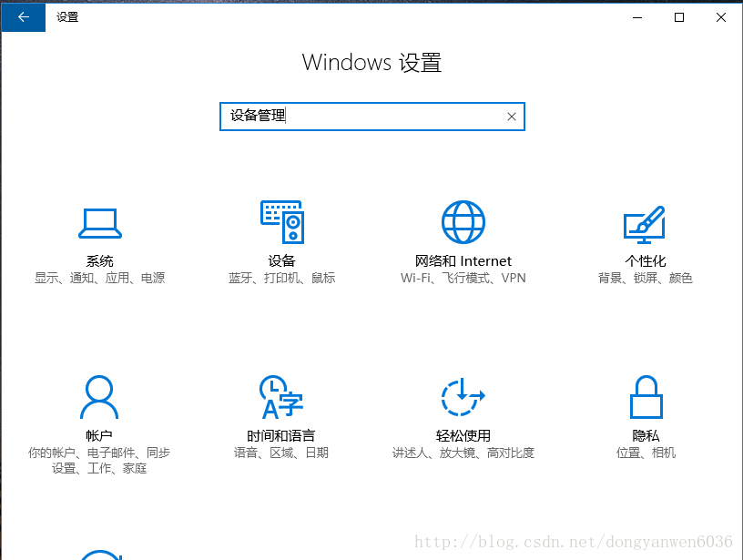Maximize the 设置 window

point(679,17)
